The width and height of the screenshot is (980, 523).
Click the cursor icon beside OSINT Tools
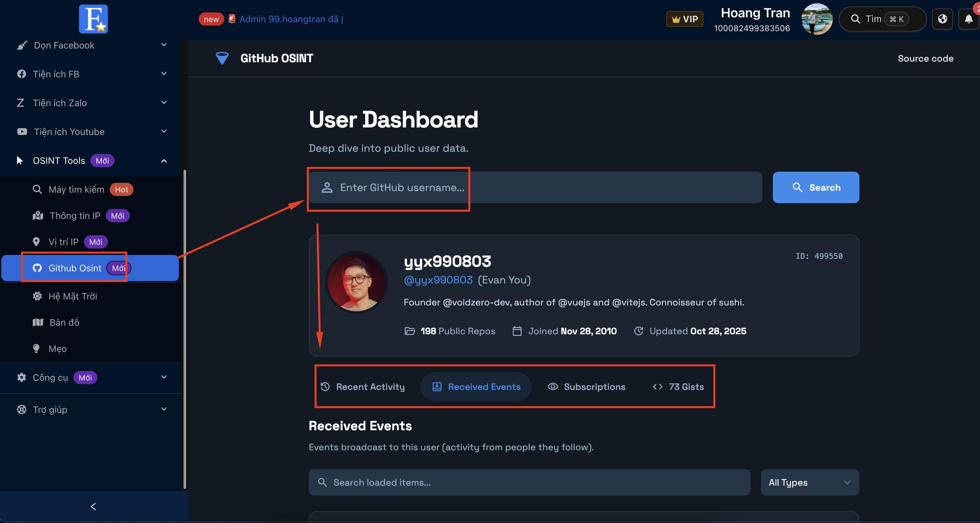(20, 161)
